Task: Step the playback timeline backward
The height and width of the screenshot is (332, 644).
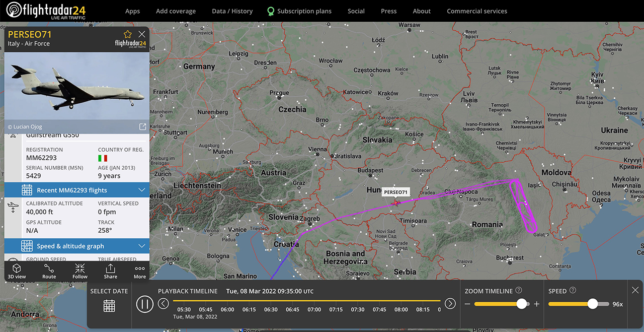Action: (163, 304)
